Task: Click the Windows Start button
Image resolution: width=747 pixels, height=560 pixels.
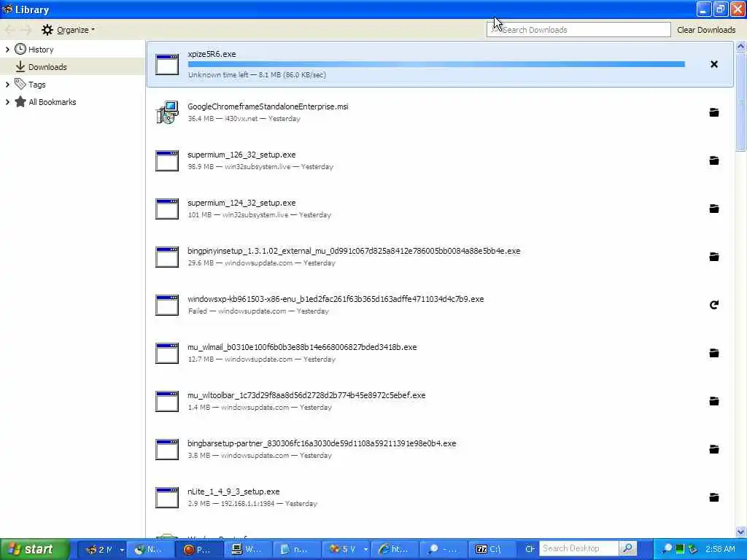Action: (34, 549)
